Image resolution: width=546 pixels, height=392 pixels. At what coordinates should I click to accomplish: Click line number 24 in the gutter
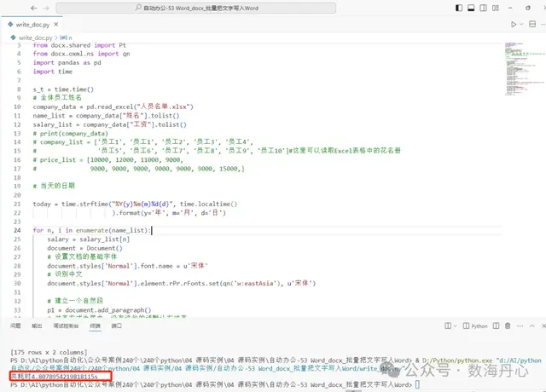coord(17,230)
